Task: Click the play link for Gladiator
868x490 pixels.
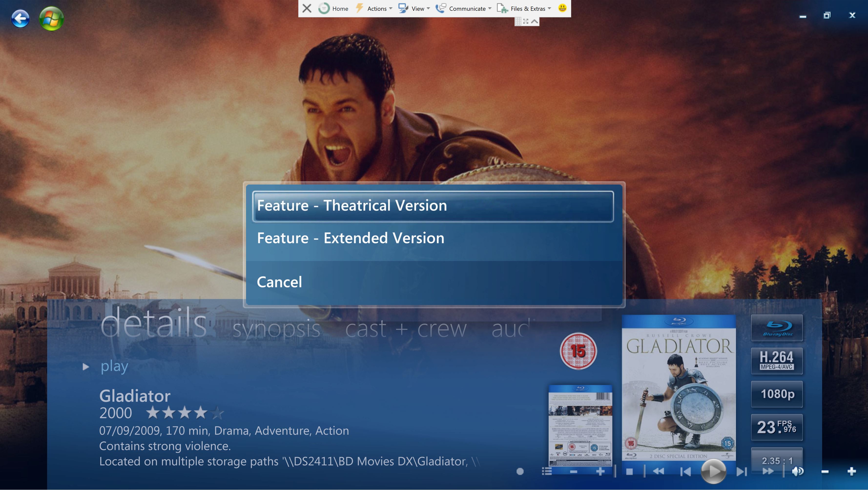Action: pos(114,366)
